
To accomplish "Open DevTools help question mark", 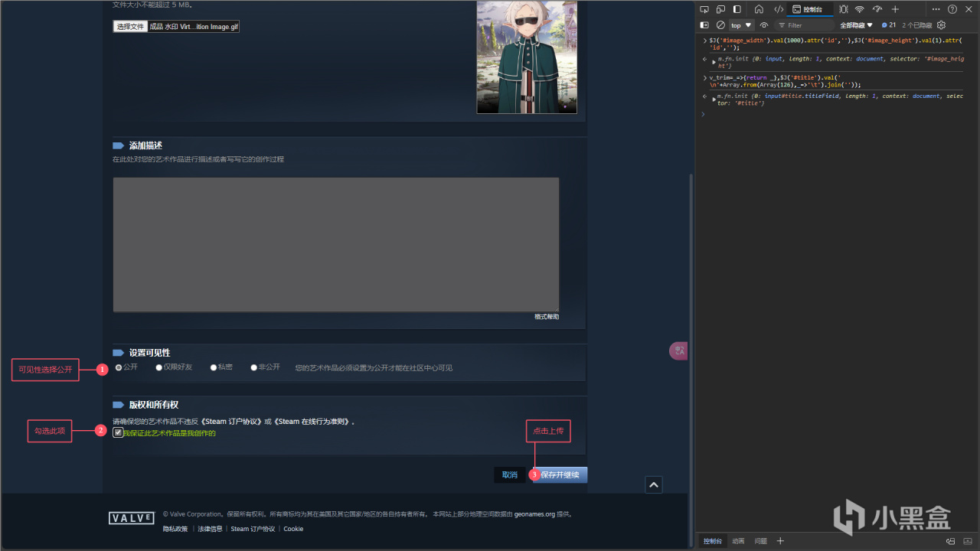I will coord(952,9).
